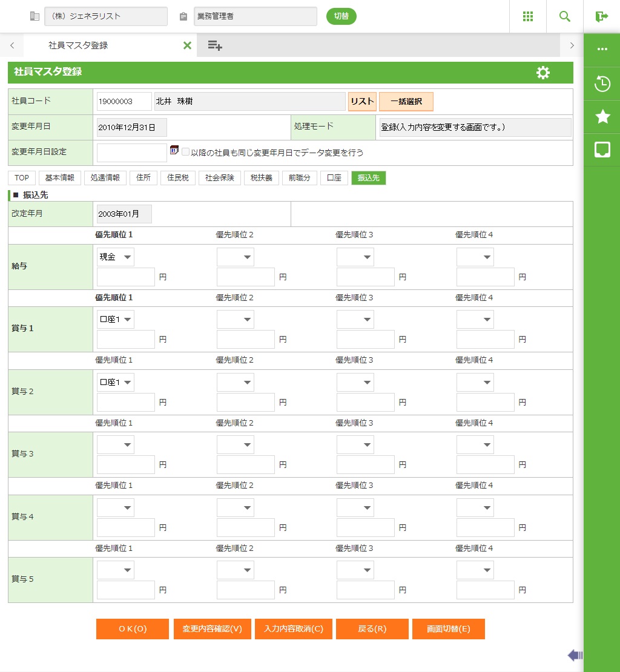Open the inbox tray icon in sidebar
This screenshot has width=620, height=672.
602,150
